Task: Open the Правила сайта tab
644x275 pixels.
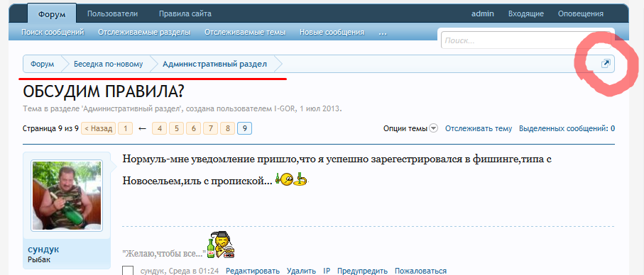Action: [185, 14]
